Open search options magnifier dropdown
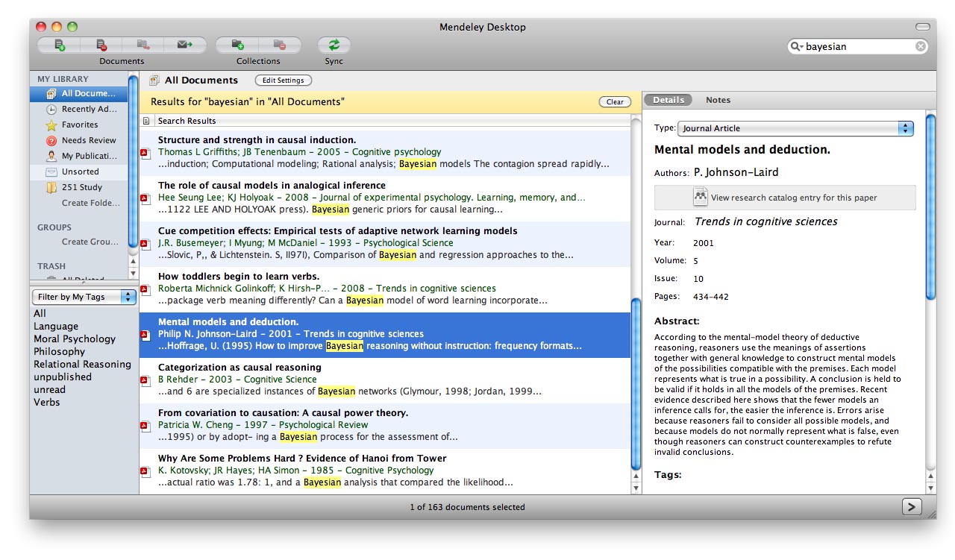The width and height of the screenshot is (955, 560). tap(798, 46)
